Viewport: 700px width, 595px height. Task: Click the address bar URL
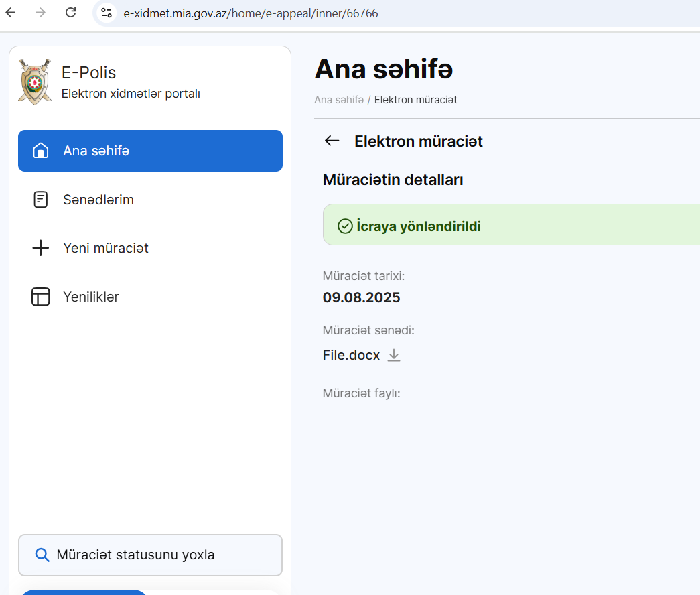251,13
